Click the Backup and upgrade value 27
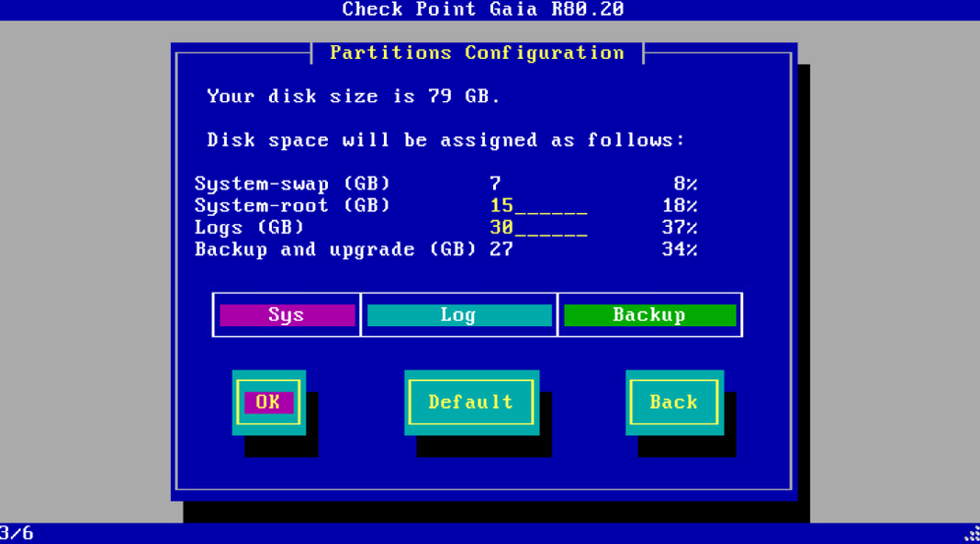The image size is (980, 544). (x=502, y=249)
